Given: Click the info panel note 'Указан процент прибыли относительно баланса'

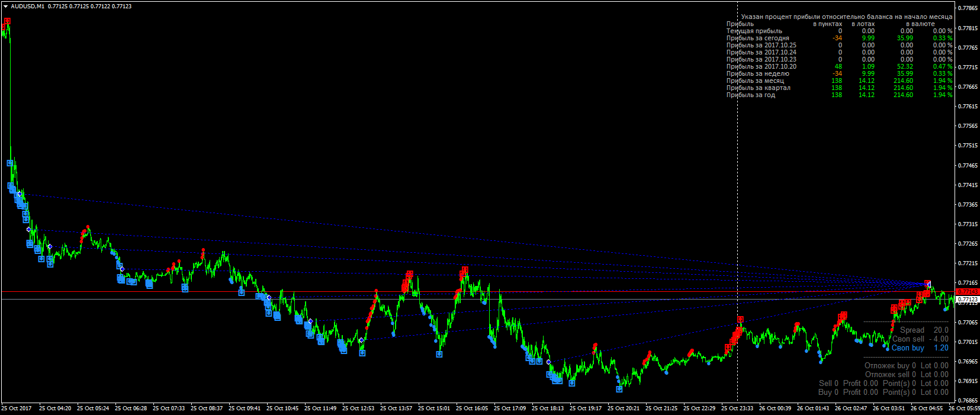Looking at the screenshot, I should pyautogui.click(x=847, y=17).
